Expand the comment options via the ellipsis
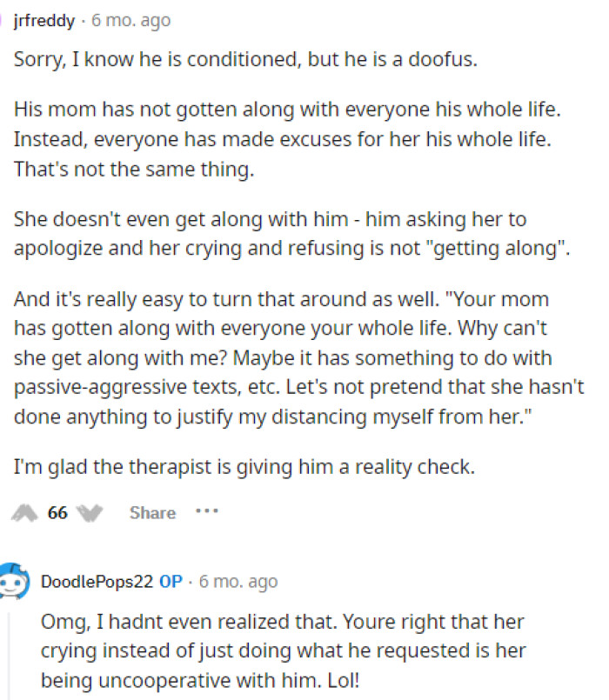609x700 pixels. pyautogui.click(x=206, y=512)
